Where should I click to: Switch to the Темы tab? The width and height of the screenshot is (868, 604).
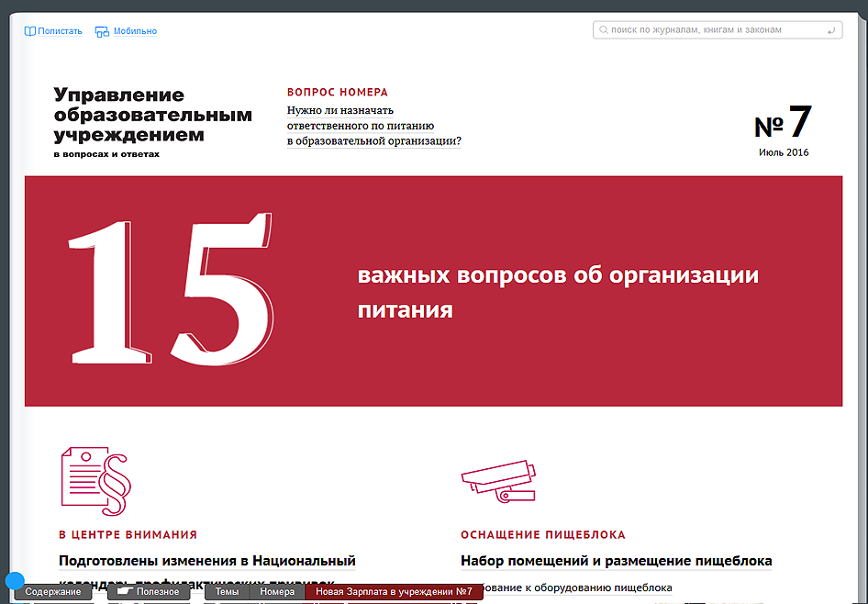pos(227,592)
